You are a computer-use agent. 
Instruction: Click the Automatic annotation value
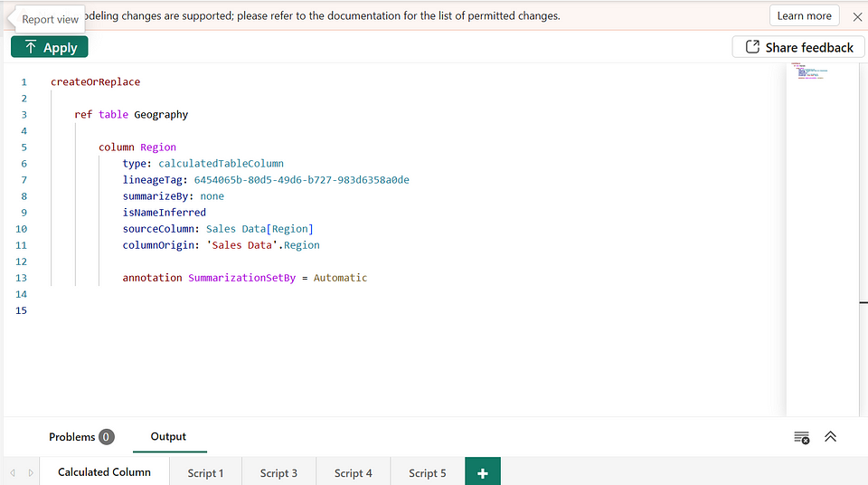pyautogui.click(x=341, y=278)
